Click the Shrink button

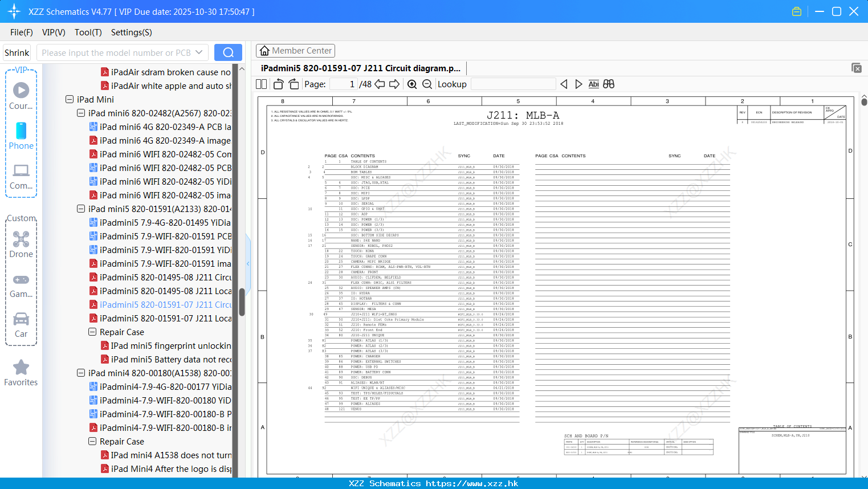coord(17,52)
